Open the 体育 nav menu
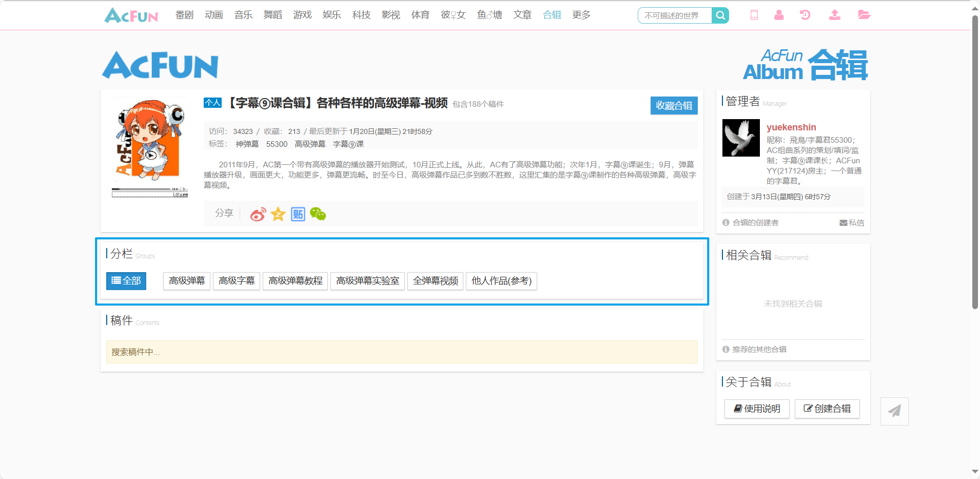The height and width of the screenshot is (479, 980). (420, 15)
